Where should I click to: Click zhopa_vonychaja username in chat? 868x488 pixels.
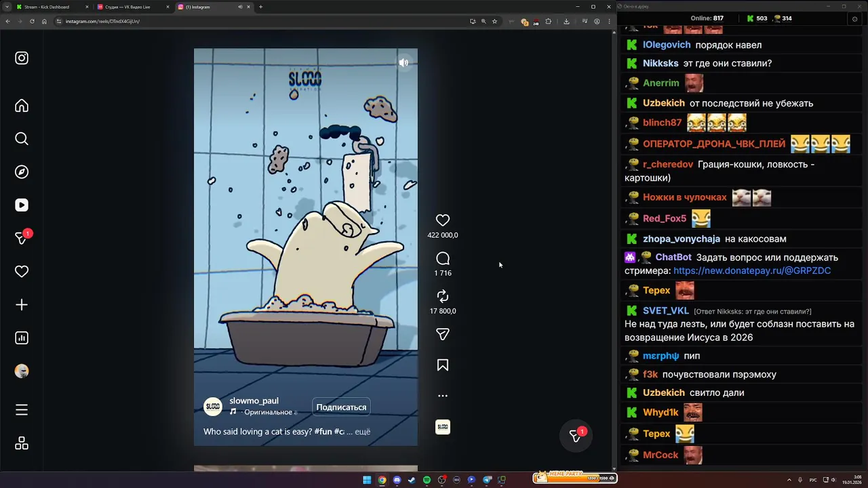coord(682,239)
